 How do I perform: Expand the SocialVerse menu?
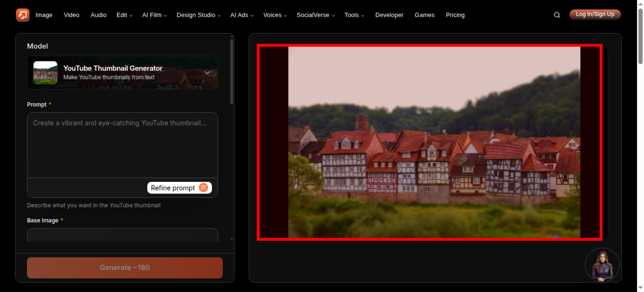316,15
